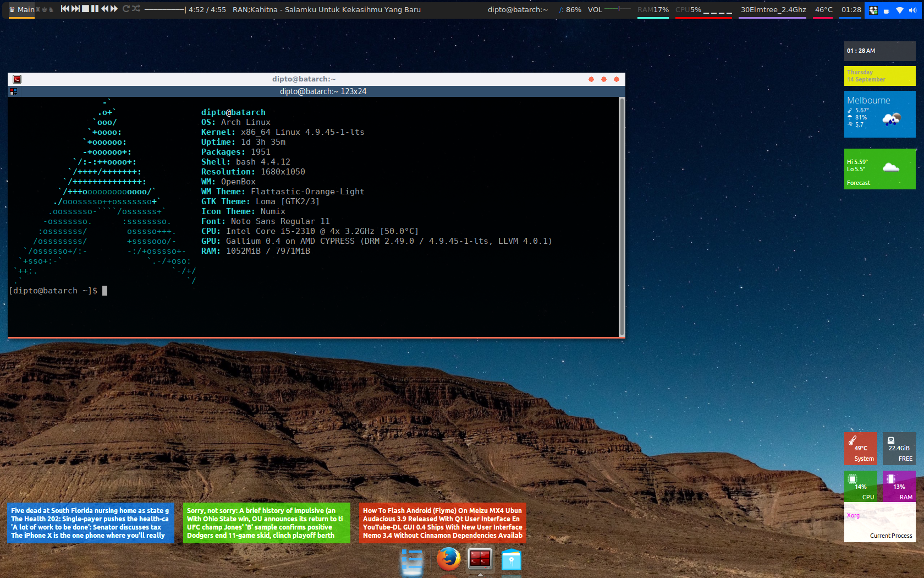Image resolution: width=924 pixels, height=578 pixels.
Task: Open the volume speaker tray icon
Action: (x=912, y=10)
